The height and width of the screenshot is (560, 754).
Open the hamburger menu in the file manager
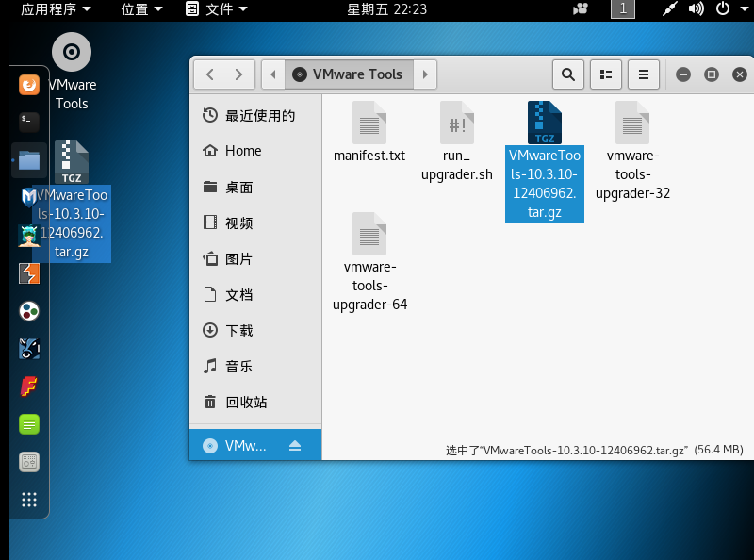pos(644,74)
